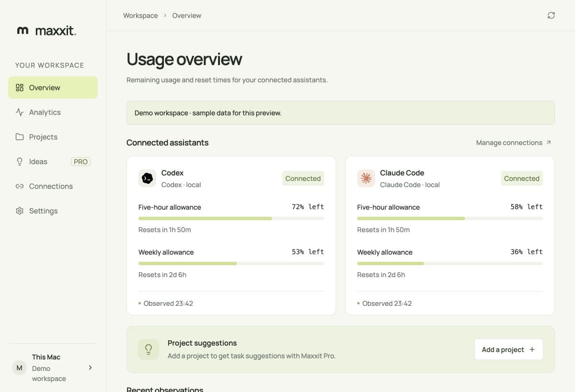This screenshot has height=392, width=575.
Task: Click "Observed 23:42" in Claude Code card
Action: tap(387, 303)
